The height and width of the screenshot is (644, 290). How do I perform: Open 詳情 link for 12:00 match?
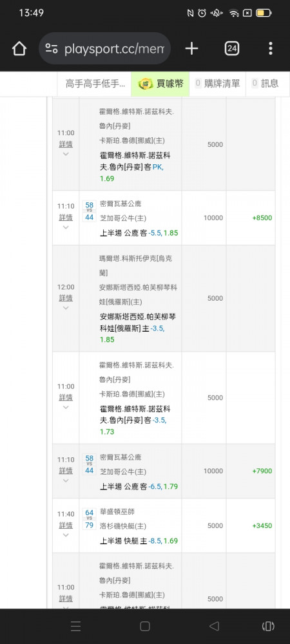[x=66, y=298]
